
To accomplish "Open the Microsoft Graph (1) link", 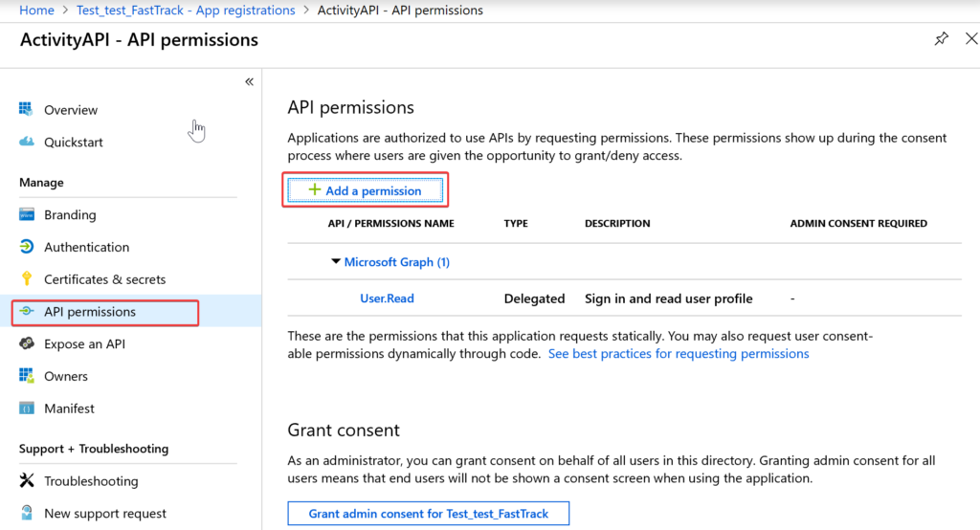I will [397, 262].
